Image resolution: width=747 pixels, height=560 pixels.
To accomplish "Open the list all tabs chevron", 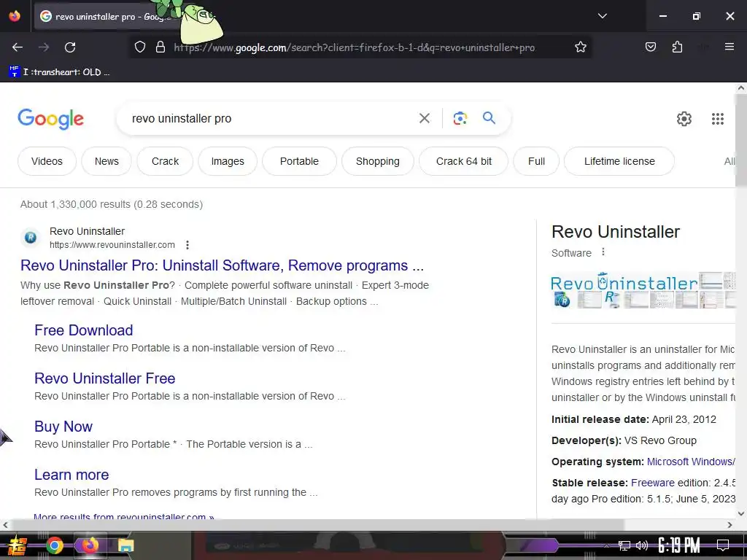I will click(x=602, y=16).
